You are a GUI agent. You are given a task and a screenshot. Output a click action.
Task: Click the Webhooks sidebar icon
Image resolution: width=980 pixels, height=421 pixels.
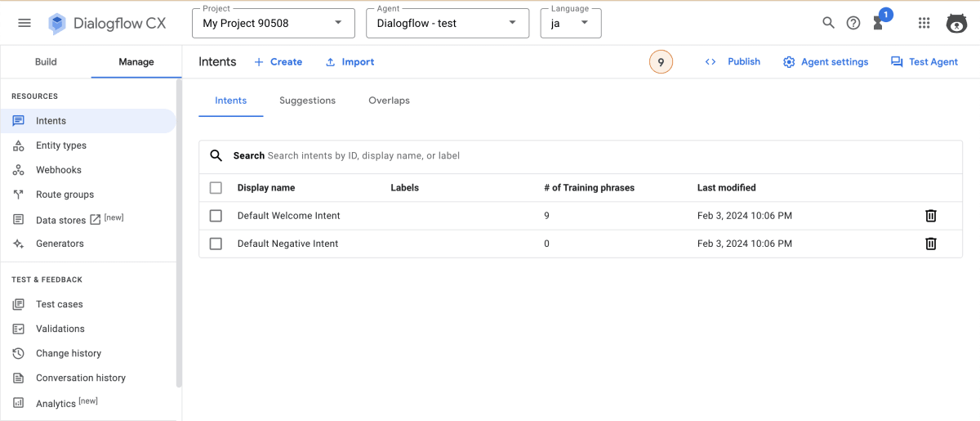click(19, 170)
